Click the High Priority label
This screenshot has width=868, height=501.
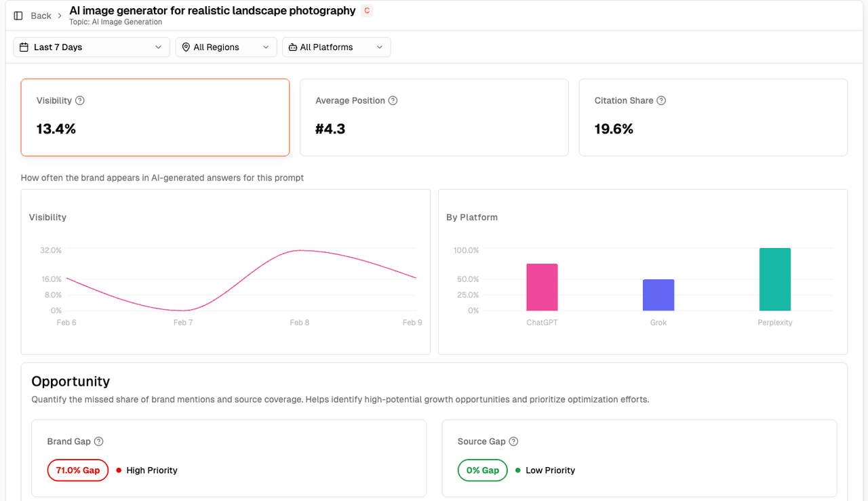[152, 470]
